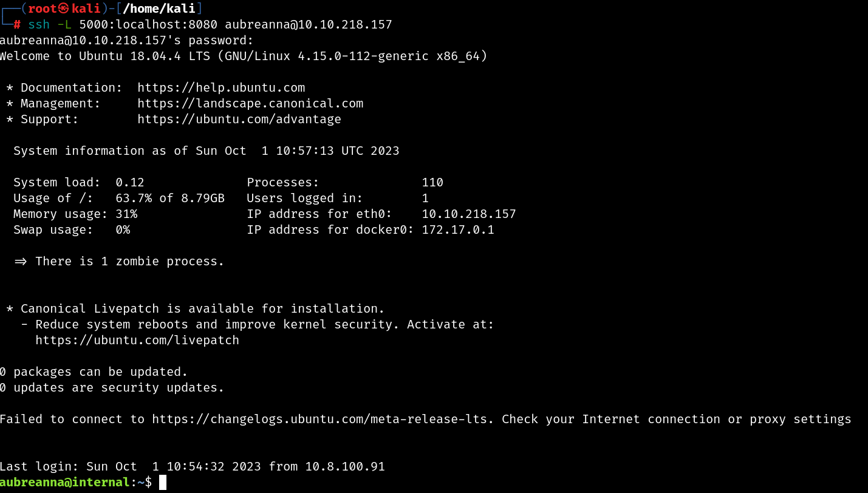
Task: Click the /home/kali path in prompt
Action: (x=159, y=9)
